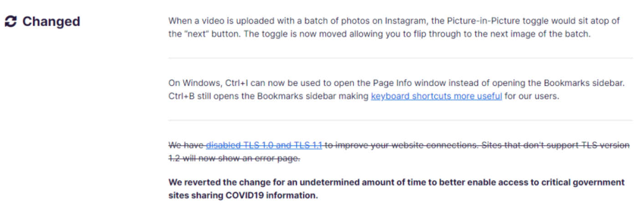Click the Instagram Picture-in-Picture toggle paragraph
Image resolution: width=644 pixels, height=206 pixels.
coord(394,28)
